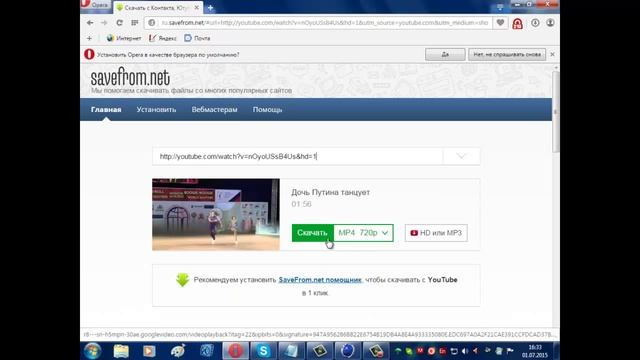
Task: Open the Вебмастерам tab
Action: pos(214,109)
